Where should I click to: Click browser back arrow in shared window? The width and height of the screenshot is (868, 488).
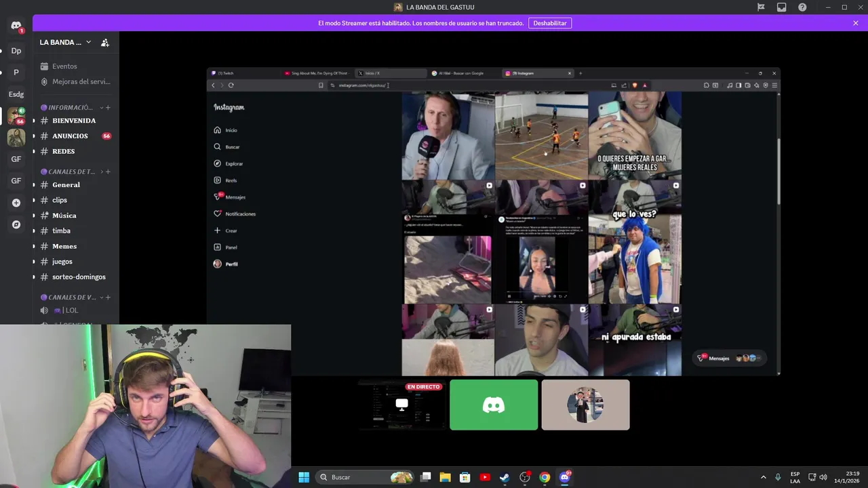click(213, 85)
